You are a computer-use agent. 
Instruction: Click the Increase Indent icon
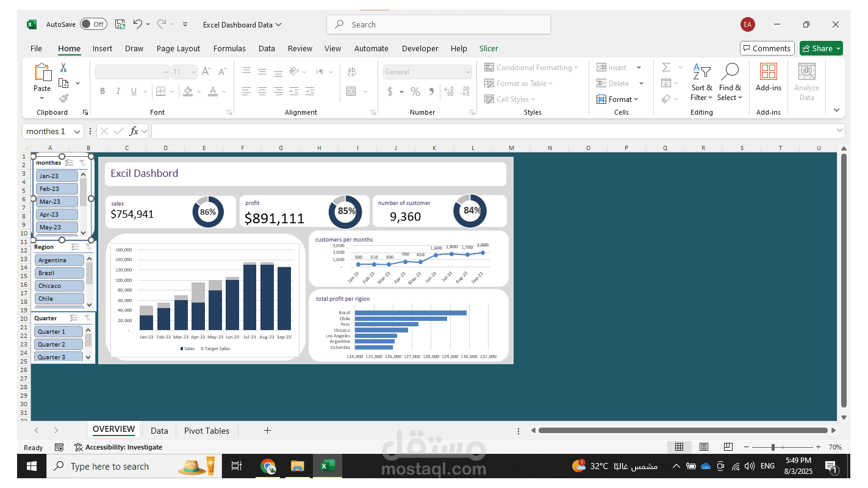pos(310,91)
